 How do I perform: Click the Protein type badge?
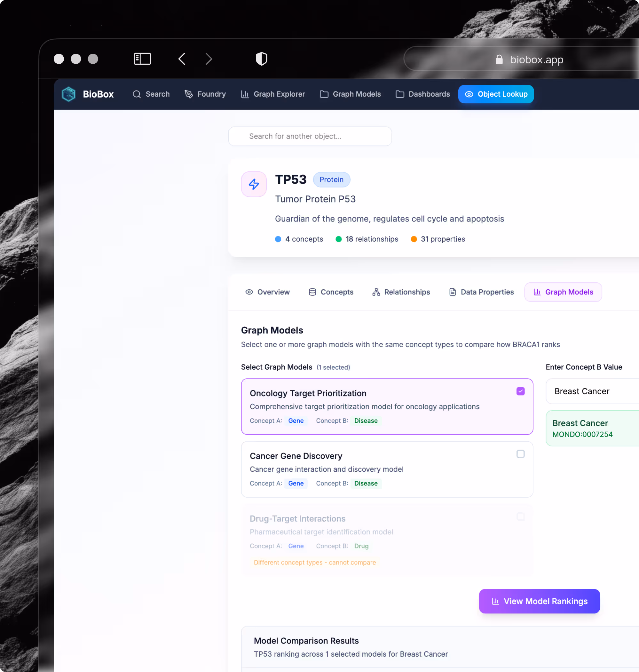click(331, 180)
